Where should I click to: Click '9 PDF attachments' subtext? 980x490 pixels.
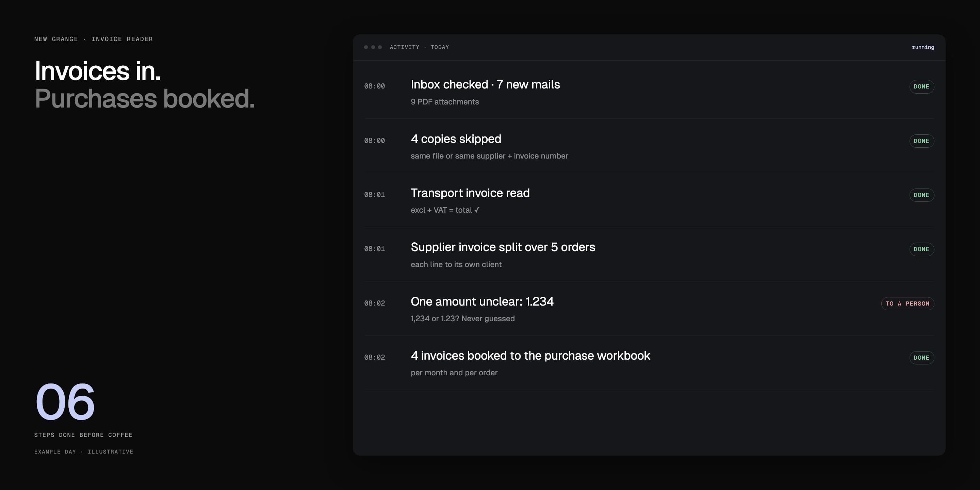click(x=445, y=102)
